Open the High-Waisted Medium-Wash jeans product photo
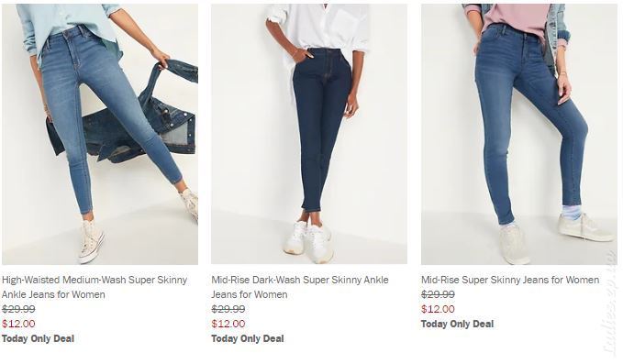 pos(100,134)
